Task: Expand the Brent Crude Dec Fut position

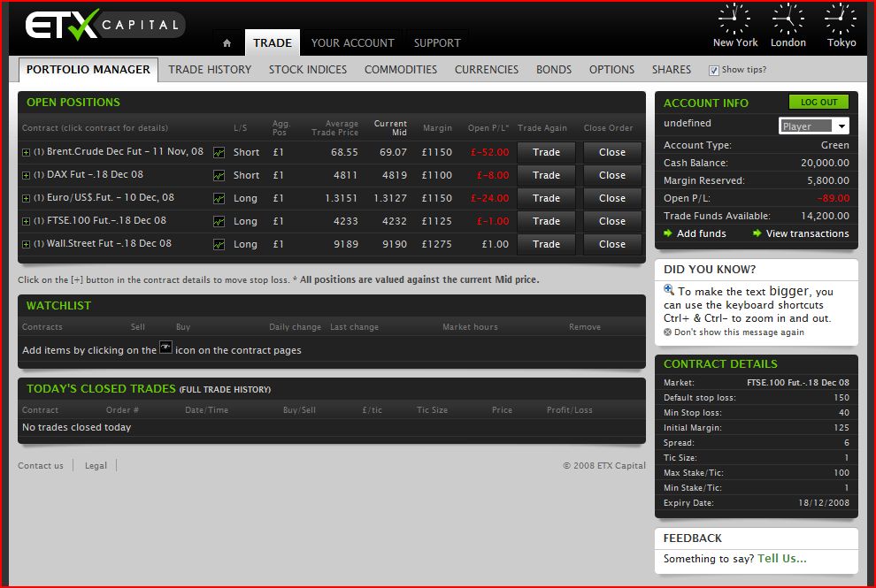Action: (26, 152)
